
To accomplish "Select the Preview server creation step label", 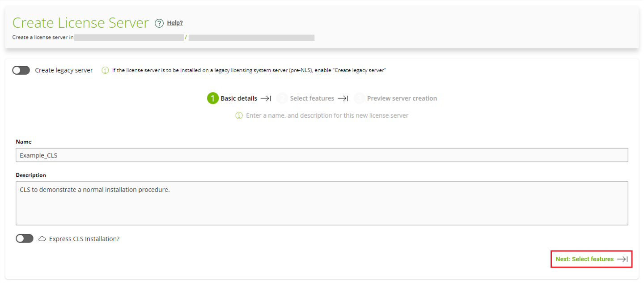I will click(402, 98).
